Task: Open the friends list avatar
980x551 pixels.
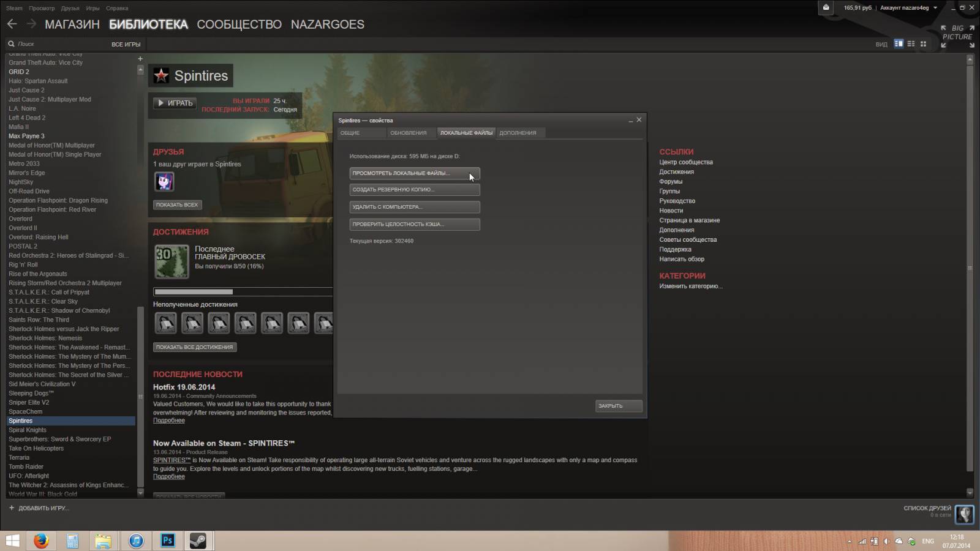Action: point(965,514)
